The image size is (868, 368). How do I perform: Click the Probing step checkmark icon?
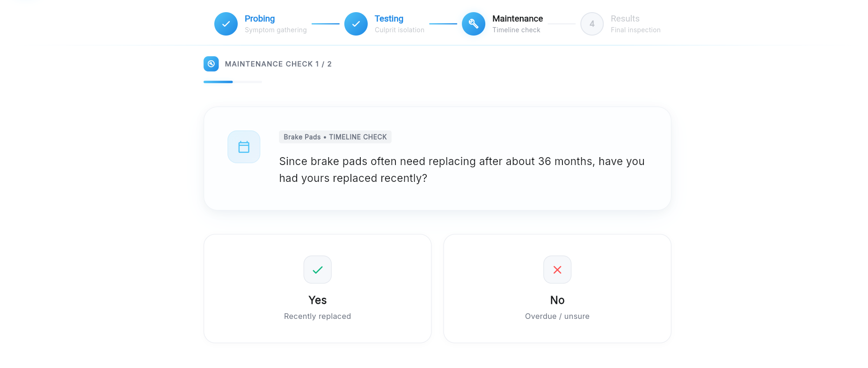226,24
